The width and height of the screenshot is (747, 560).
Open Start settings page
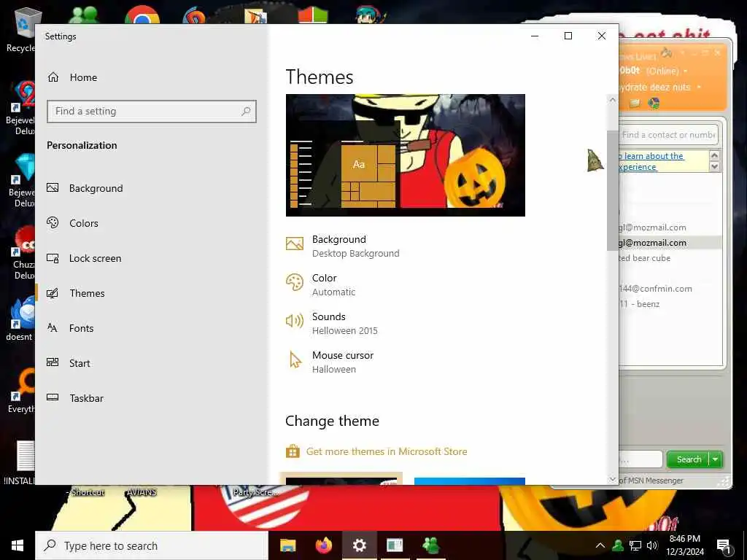coord(68,363)
